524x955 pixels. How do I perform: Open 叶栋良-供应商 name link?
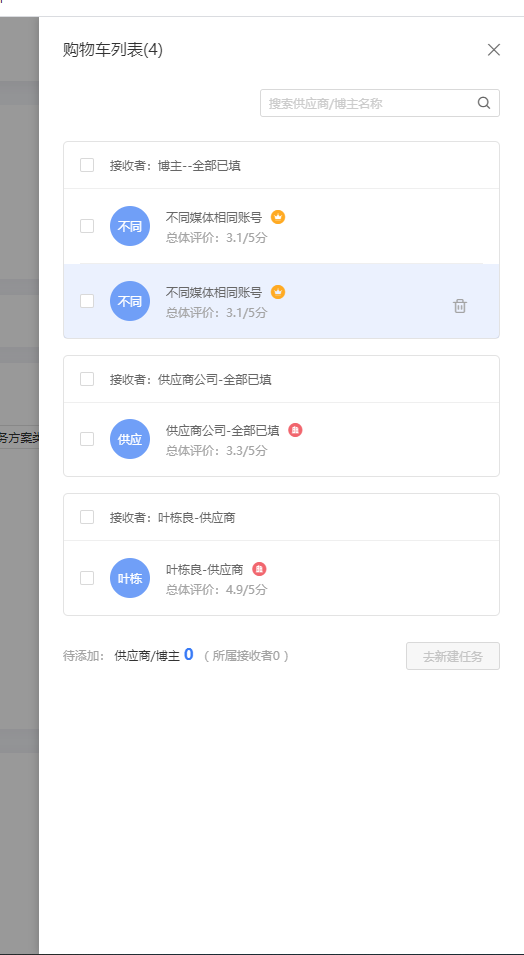(205, 569)
